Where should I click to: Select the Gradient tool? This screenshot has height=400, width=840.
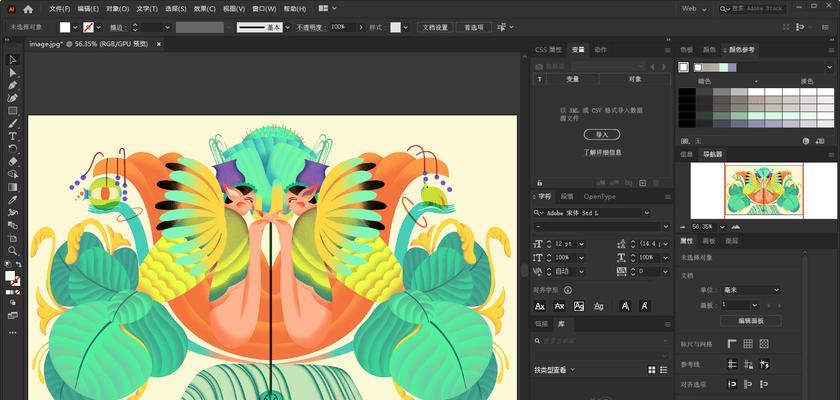click(x=13, y=187)
